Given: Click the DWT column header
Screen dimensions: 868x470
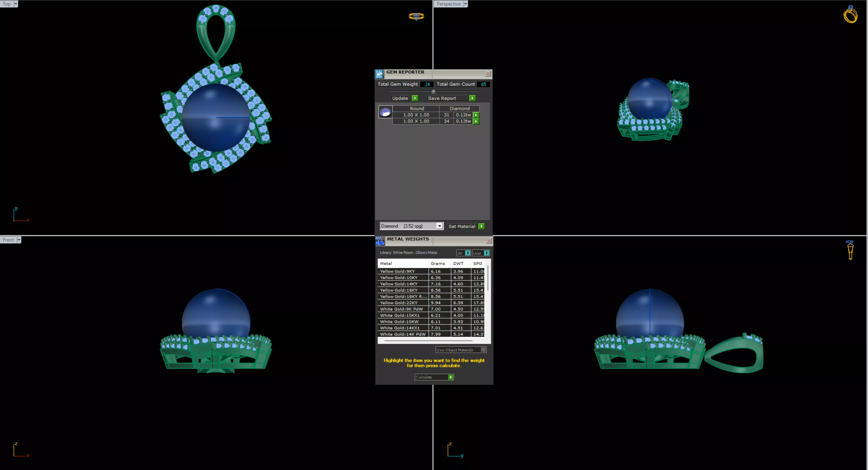Looking at the screenshot, I should click(461, 263).
